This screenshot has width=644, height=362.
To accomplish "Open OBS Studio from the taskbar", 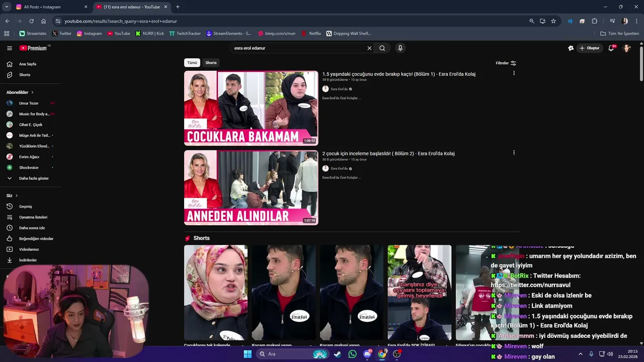I will pos(397,354).
